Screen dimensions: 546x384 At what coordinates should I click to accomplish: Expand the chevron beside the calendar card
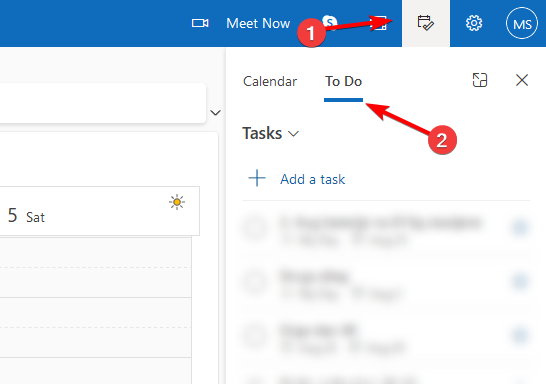tap(216, 112)
